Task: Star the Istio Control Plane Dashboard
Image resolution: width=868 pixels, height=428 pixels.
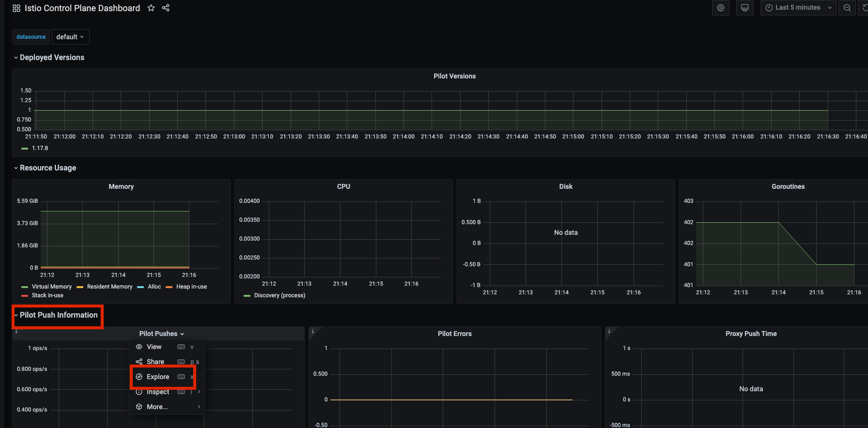Action: [x=151, y=8]
